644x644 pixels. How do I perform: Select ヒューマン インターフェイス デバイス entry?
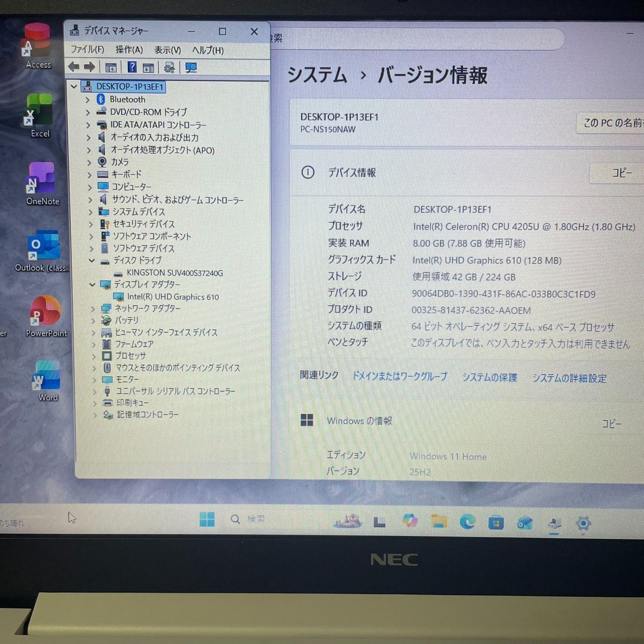pos(167,333)
